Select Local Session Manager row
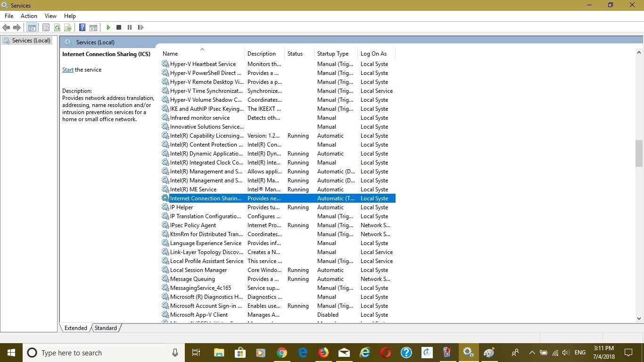Image resolution: width=644 pixels, height=362 pixels. [278, 270]
